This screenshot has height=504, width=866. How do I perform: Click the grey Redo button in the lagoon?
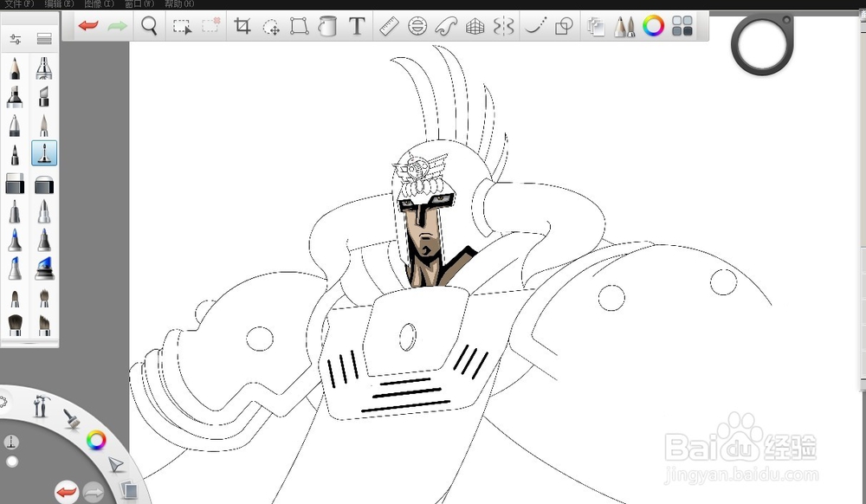coord(94,493)
